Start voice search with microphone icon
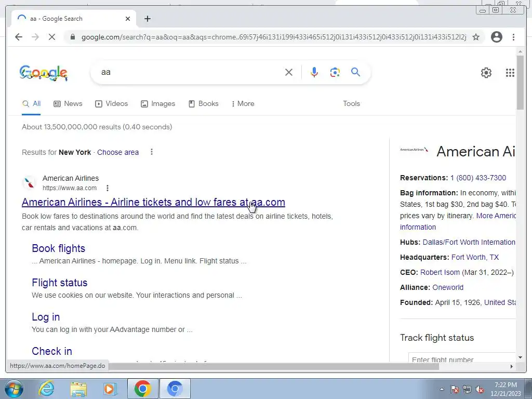 pyautogui.click(x=314, y=72)
